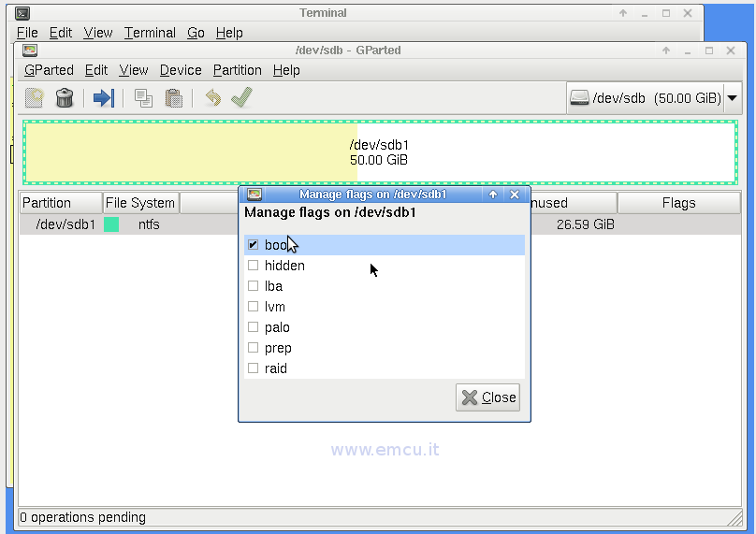756x534 pixels.
Task: Click the 26.59 GiB unused value
Action: [586, 224]
